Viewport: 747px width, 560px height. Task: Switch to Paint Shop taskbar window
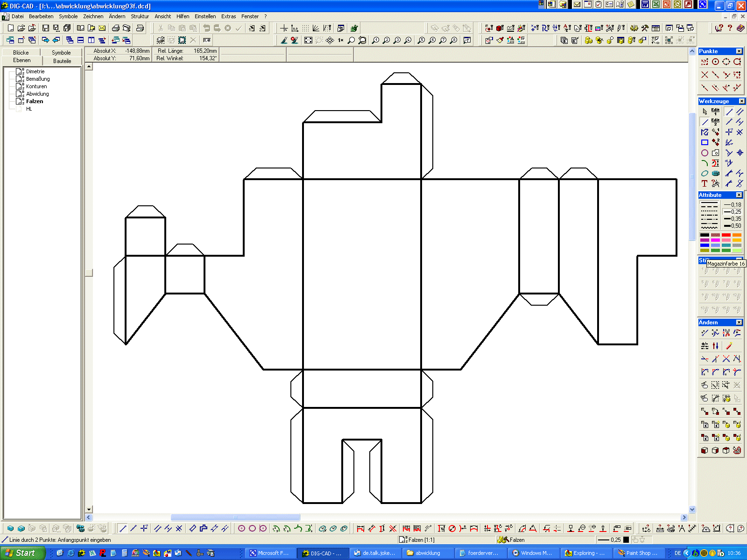pyautogui.click(x=638, y=553)
